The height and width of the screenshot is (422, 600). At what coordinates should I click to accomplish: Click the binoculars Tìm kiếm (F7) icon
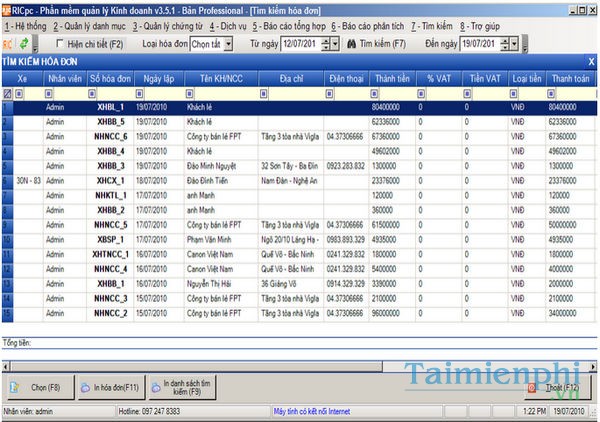coord(351,45)
